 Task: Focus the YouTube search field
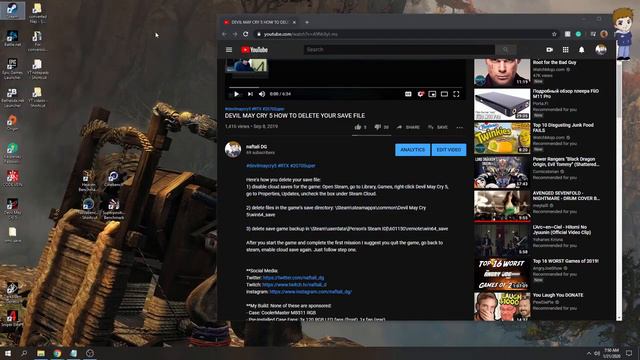(x=399, y=50)
